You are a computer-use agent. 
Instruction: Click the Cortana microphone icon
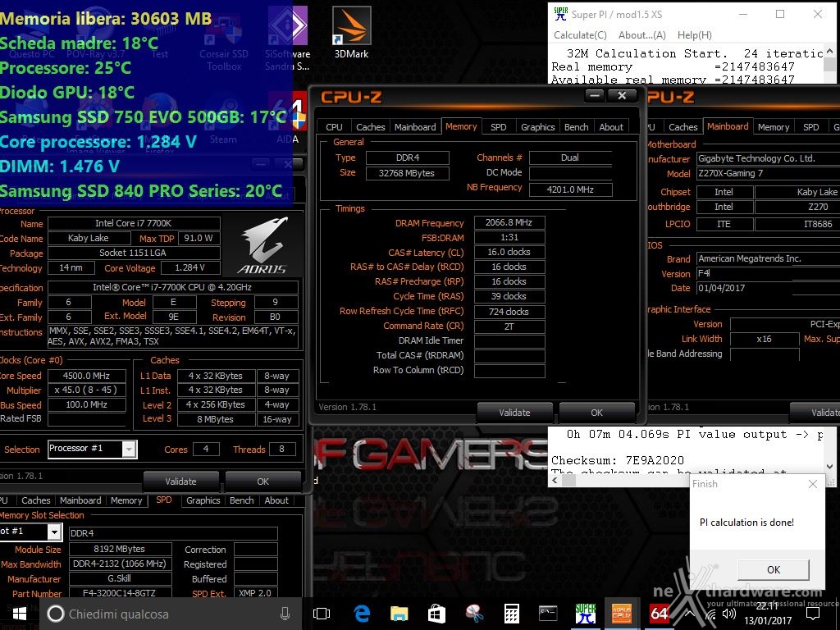[285, 614]
